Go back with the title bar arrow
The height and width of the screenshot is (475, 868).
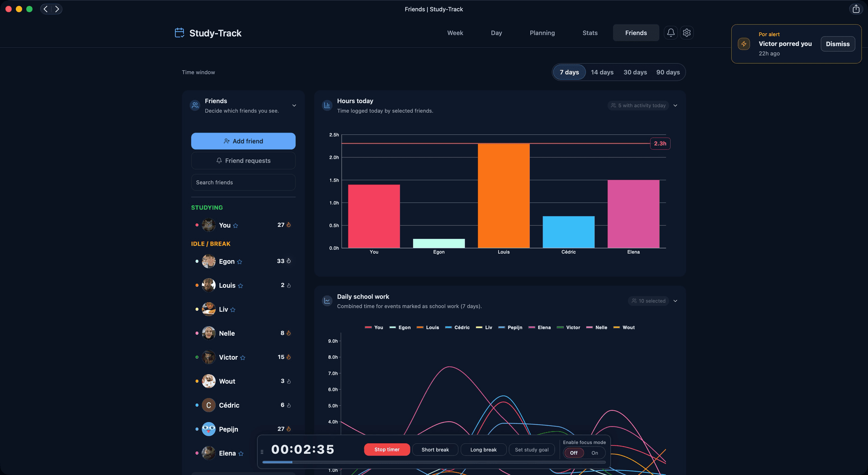(x=46, y=9)
